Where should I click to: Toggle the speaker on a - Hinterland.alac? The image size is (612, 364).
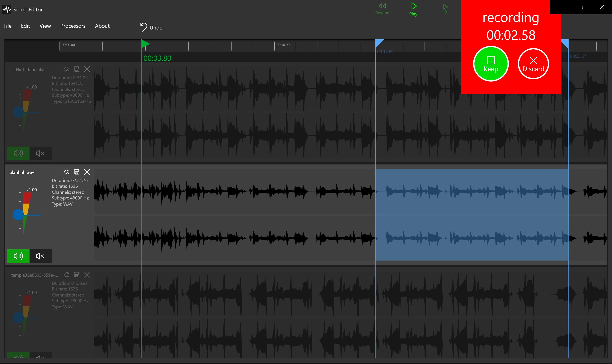tap(18, 153)
